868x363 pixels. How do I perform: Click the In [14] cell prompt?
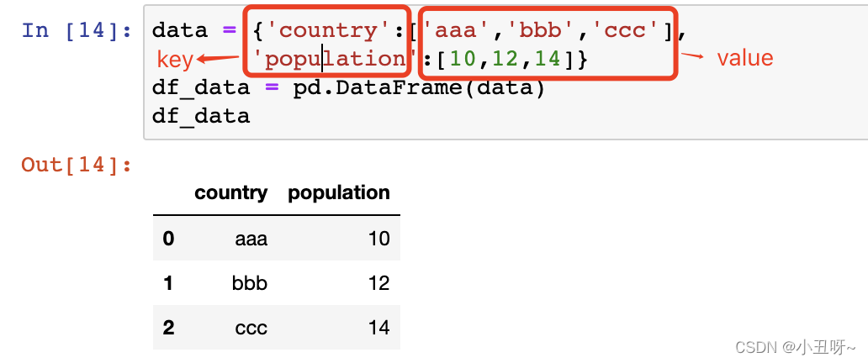(77, 30)
